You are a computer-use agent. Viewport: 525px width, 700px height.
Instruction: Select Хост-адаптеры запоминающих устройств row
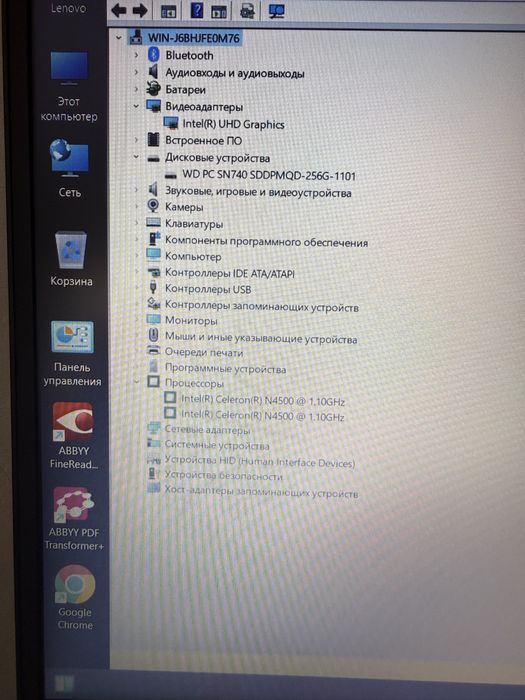[x=261, y=492]
